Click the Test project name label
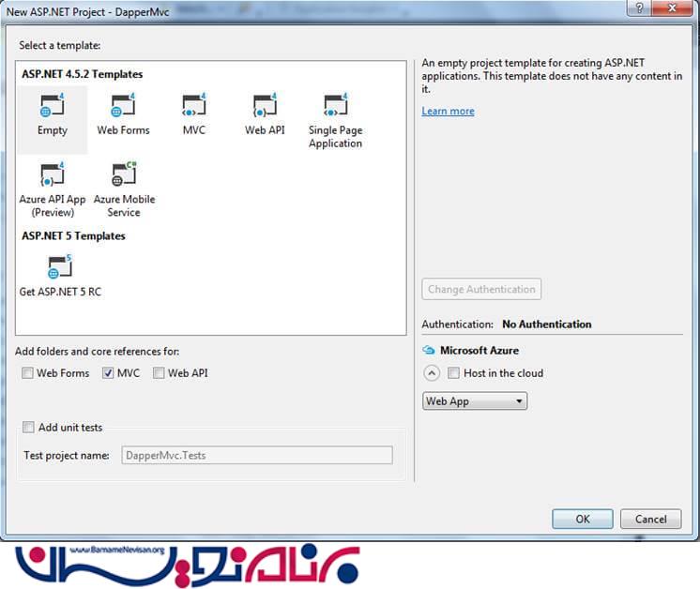The width and height of the screenshot is (700, 589). click(67, 456)
